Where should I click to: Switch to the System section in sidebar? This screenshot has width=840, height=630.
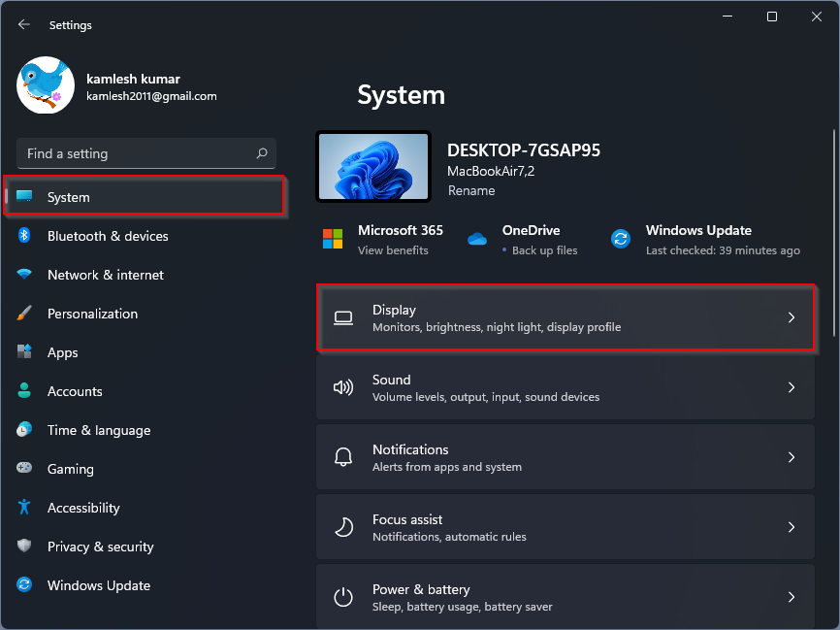[x=68, y=195]
